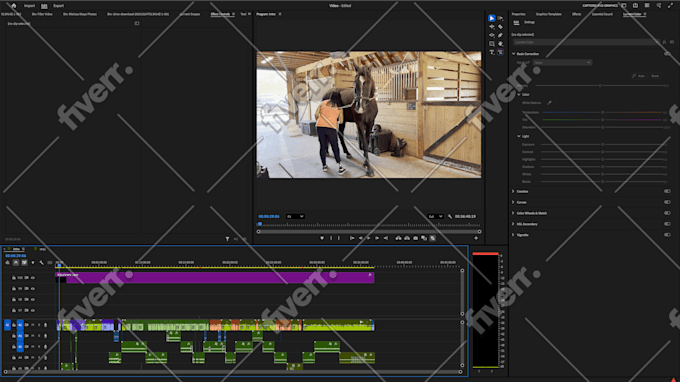Click the Auto button in Basic Correction
This screenshot has height=382, width=680.
[638, 76]
